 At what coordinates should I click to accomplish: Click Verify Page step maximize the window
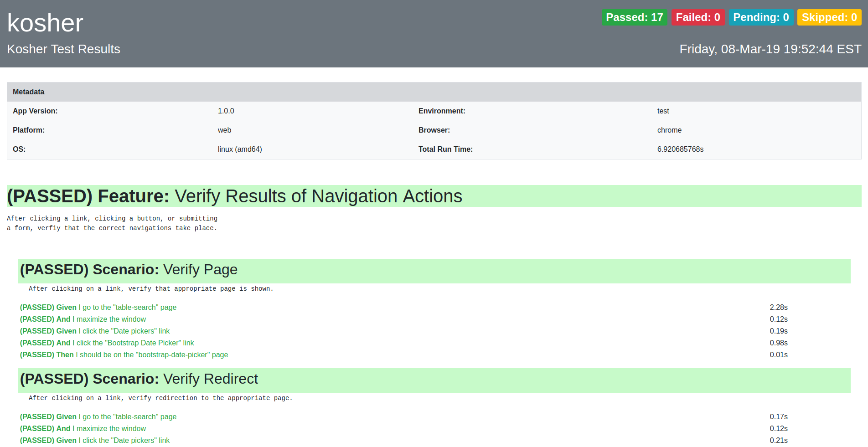point(83,319)
